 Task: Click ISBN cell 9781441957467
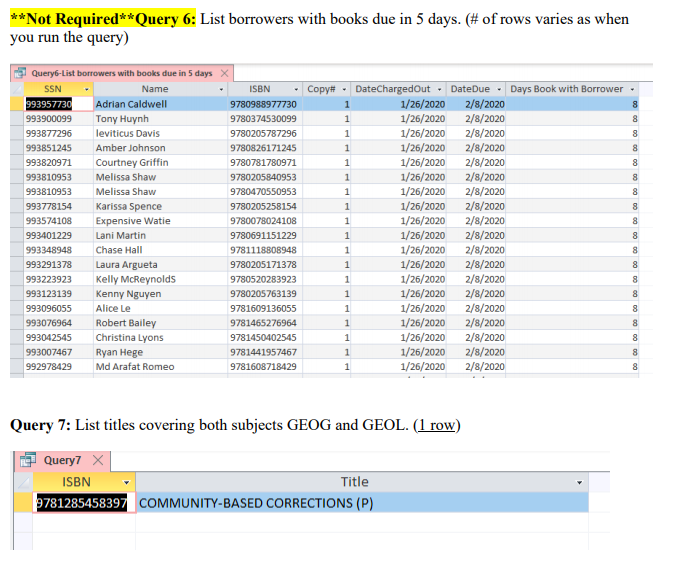[263, 352]
